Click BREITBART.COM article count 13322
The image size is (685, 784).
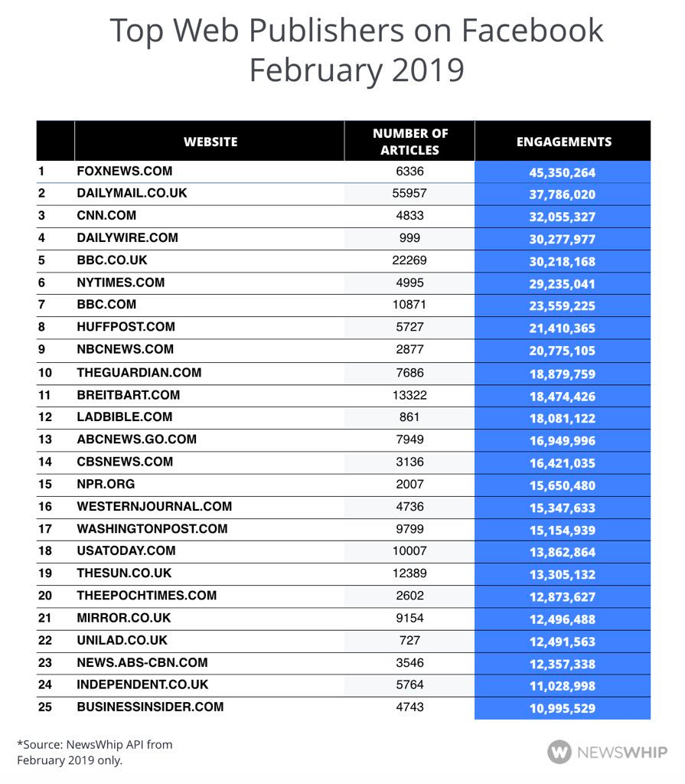[x=409, y=395]
